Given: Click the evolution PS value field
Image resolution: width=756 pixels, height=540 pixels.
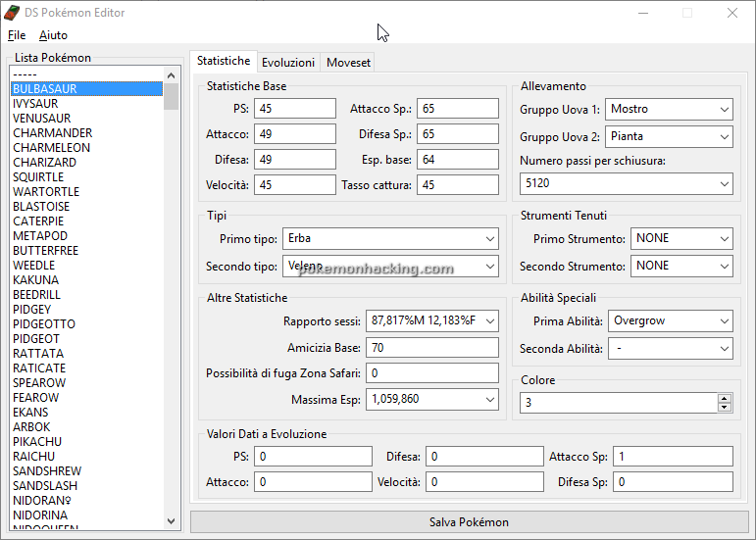Looking at the screenshot, I should 314,456.
